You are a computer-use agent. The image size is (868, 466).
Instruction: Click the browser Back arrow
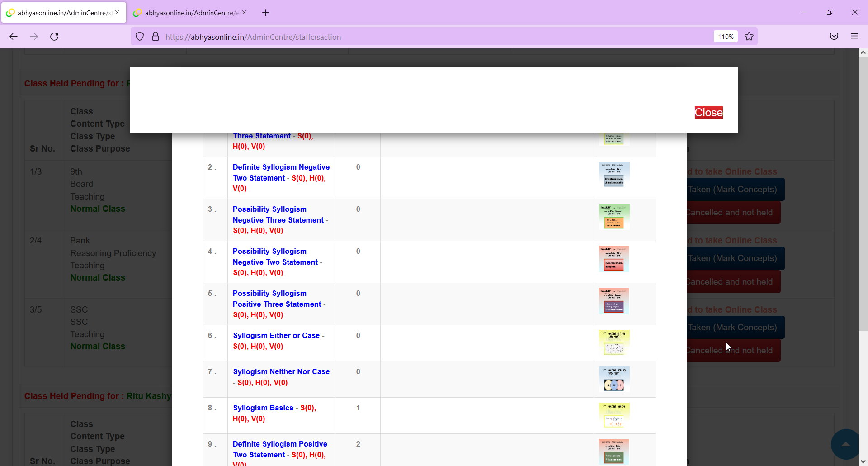tap(14, 37)
